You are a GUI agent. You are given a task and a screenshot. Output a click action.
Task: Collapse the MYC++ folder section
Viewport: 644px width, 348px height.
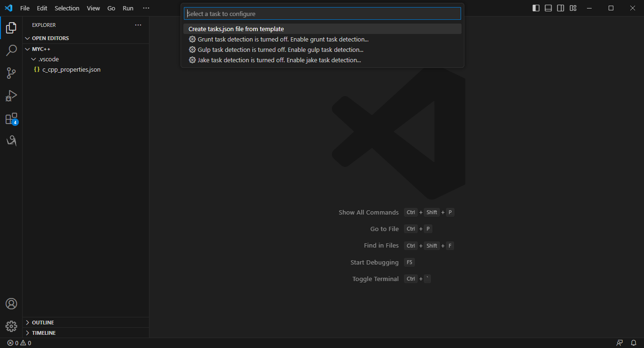[86, 49]
